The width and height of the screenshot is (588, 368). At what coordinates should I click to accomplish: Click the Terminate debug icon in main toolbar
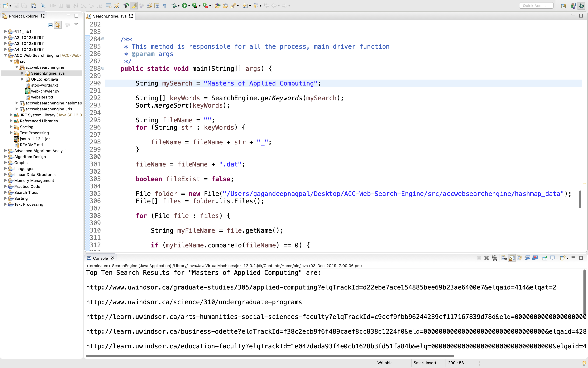point(68,6)
